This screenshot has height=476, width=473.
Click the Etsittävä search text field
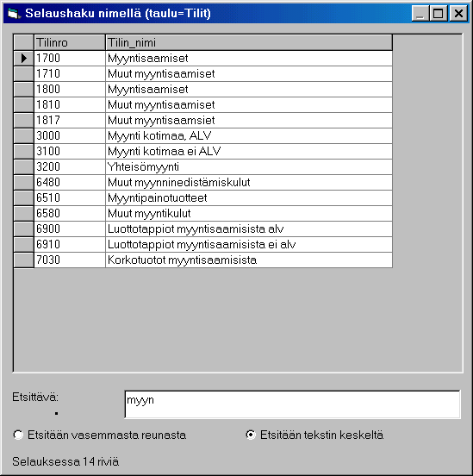(x=292, y=404)
